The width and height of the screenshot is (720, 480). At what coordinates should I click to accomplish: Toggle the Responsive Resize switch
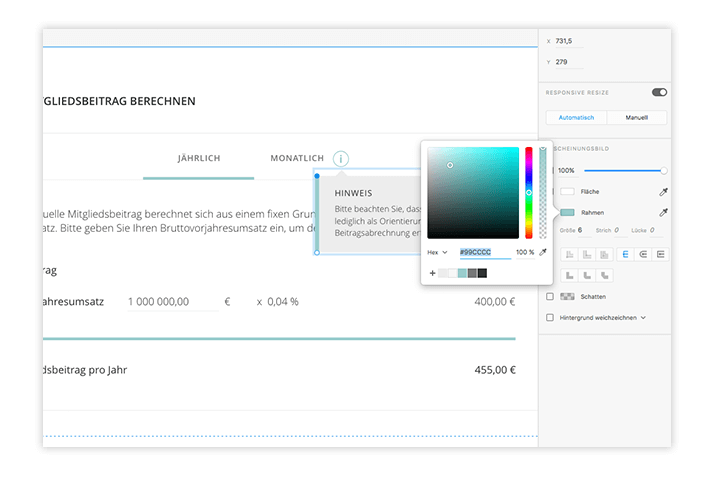tap(659, 92)
